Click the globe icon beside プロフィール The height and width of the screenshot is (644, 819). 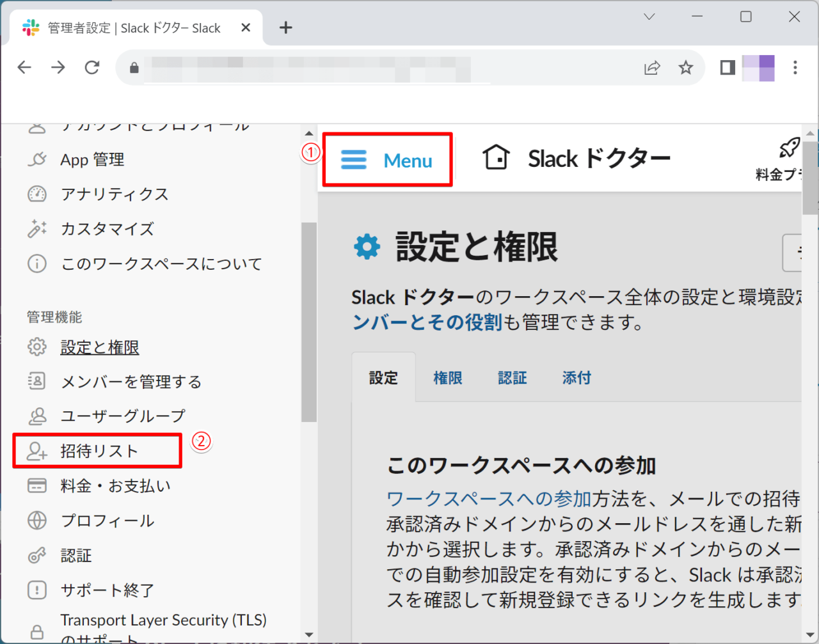(x=37, y=521)
